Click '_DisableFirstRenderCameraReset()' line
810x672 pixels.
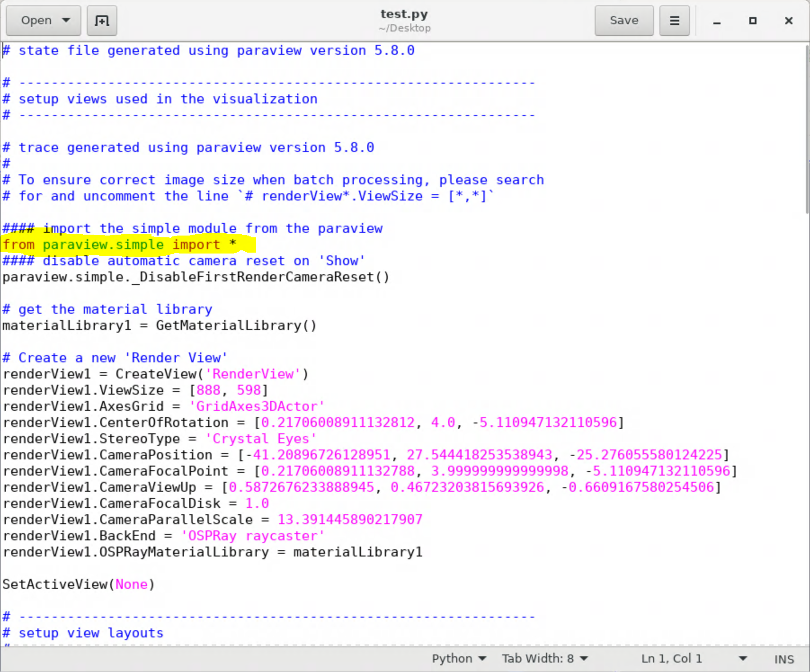click(196, 277)
